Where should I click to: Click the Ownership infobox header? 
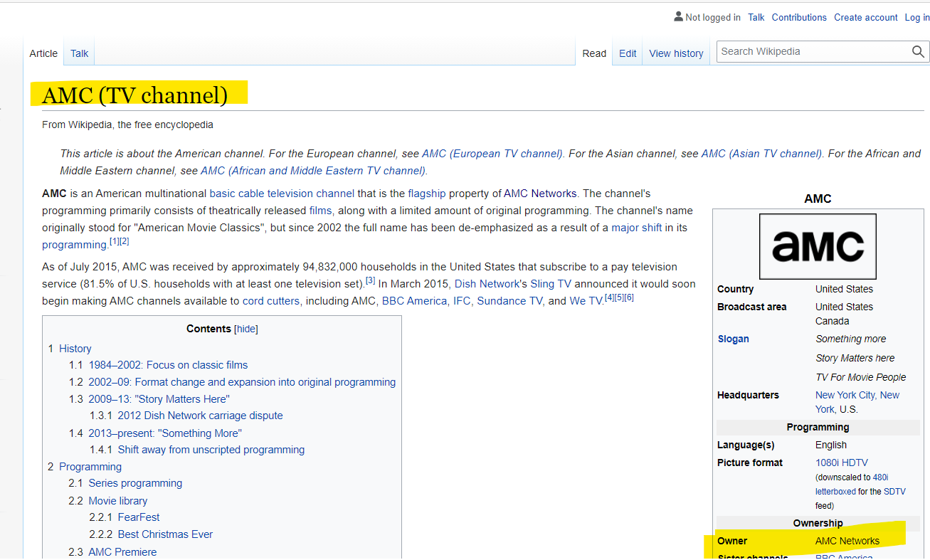click(x=818, y=523)
